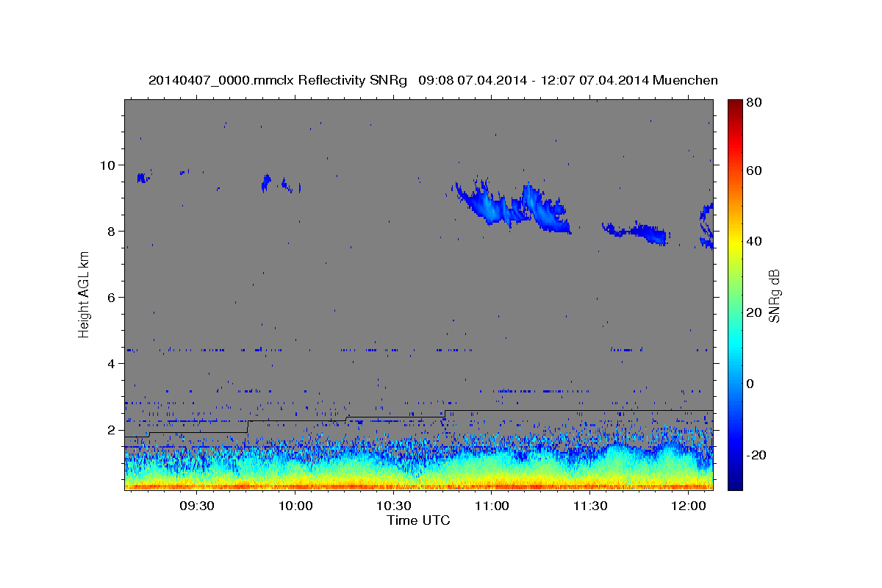Click the dark red top of the colorbar
882x588 pixels.
tap(734, 107)
